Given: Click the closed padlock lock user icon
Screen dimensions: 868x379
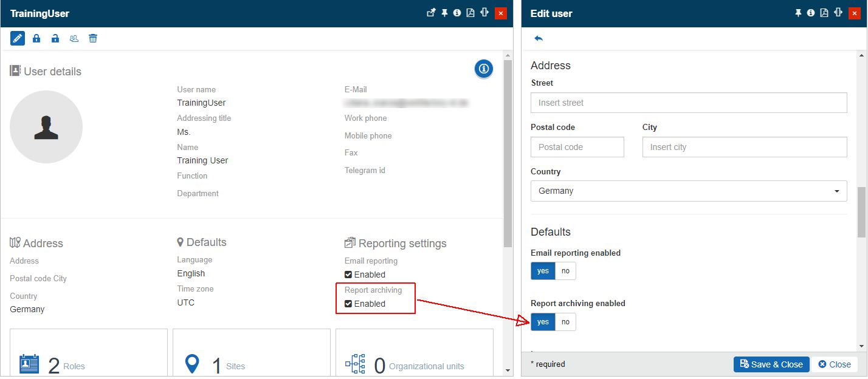Looking at the screenshot, I should pyautogui.click(x=36, y=38).
